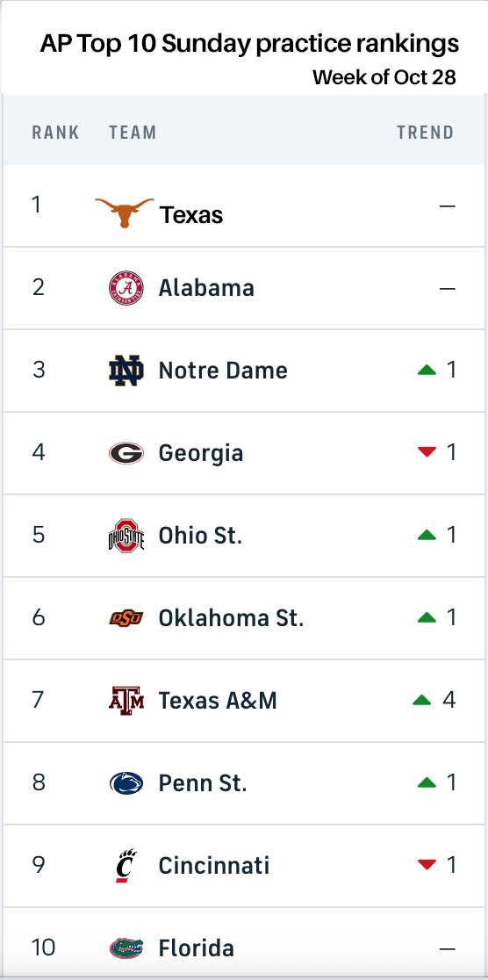Viewport: 488px width, 980px height.
Task: Click Georgia's red down trend arrow
Action: 427,452
